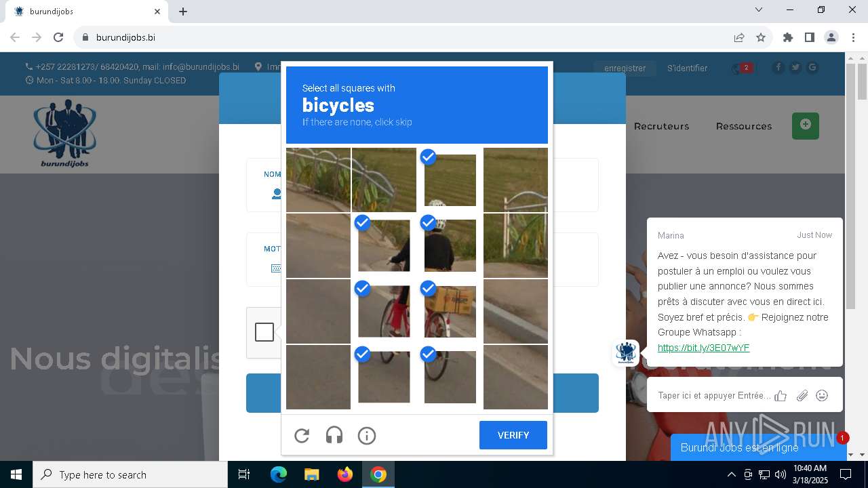Deselect tile with cardboard box on bicycle
Screen dimensions: 868x488
[x=450, y=311]
